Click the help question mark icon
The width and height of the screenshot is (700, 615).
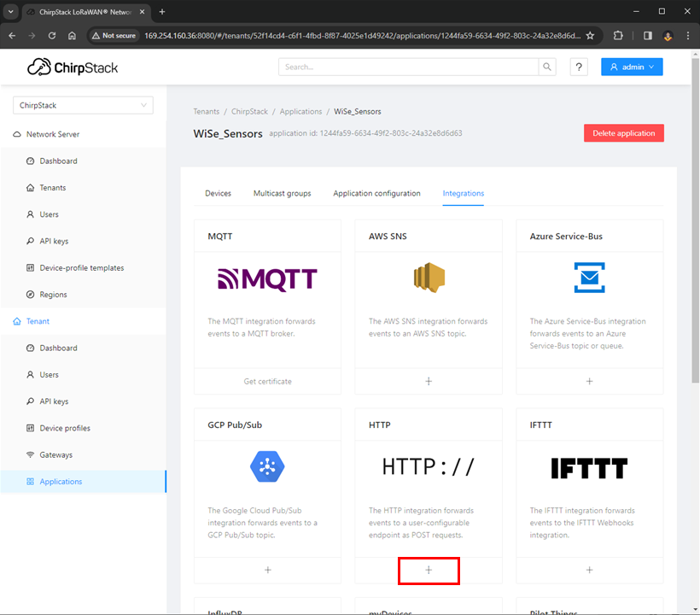click(578, 66)
